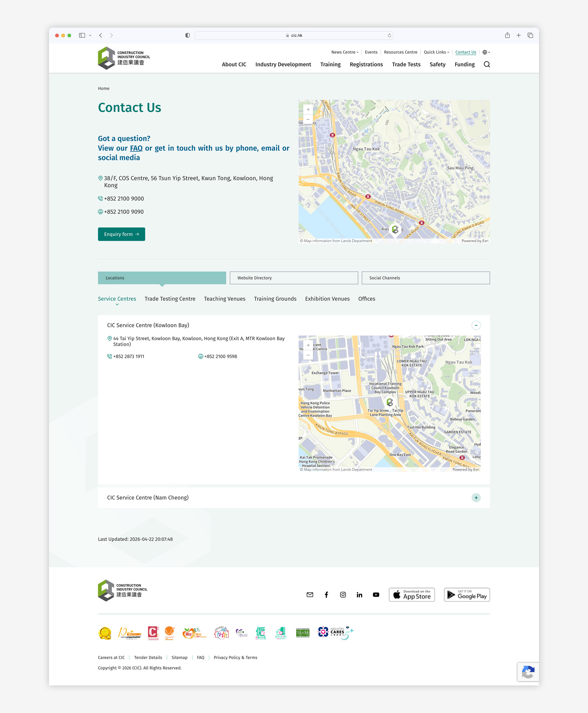Open Careers at CIC footer link
Screen dimensions: 588x713
(111, 658)
